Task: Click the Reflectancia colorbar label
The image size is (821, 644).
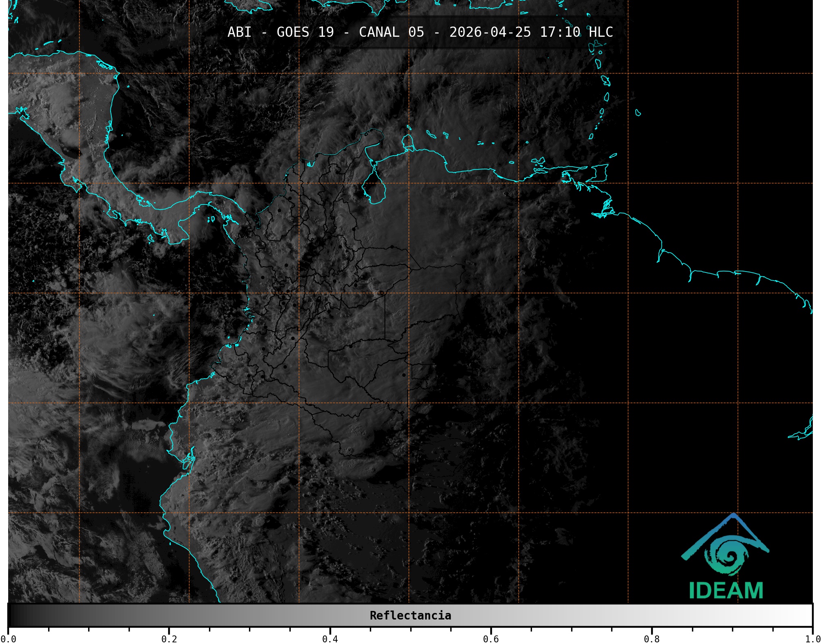Action: tap(410, 615)
